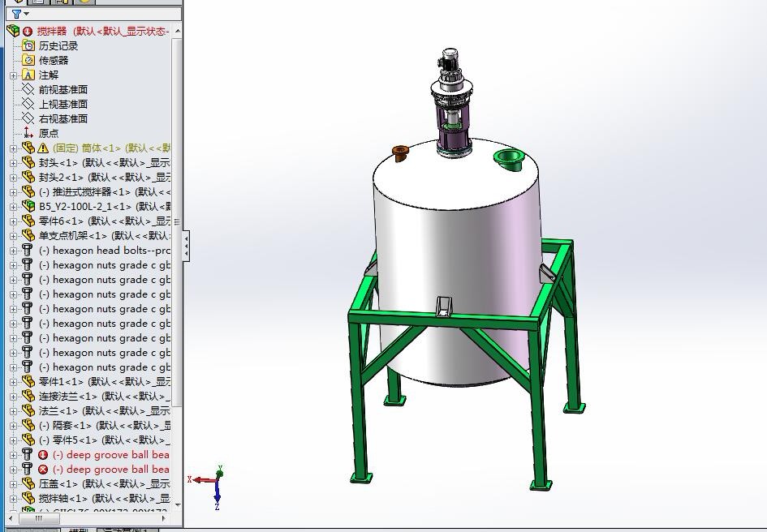This screenshot has width=767, height=532.
Task: Click the feature tree filter funnel icon
Action: click(16, 14)
